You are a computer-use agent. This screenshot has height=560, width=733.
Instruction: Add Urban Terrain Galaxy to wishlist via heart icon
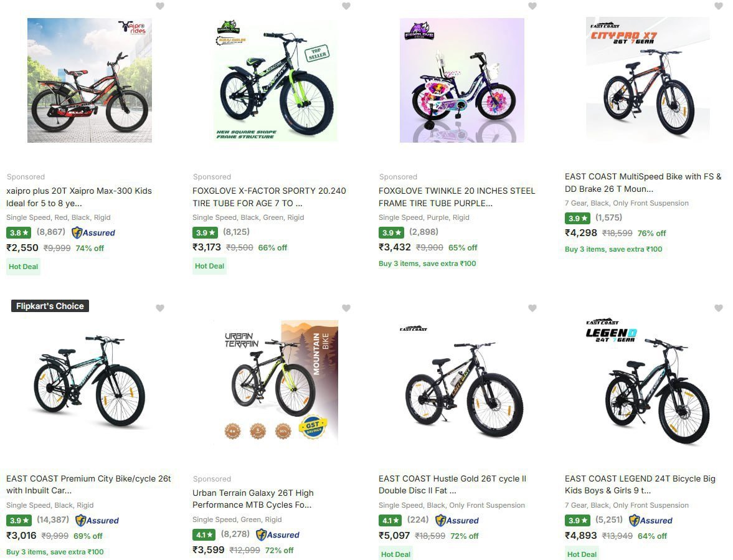tap(346, 308)
